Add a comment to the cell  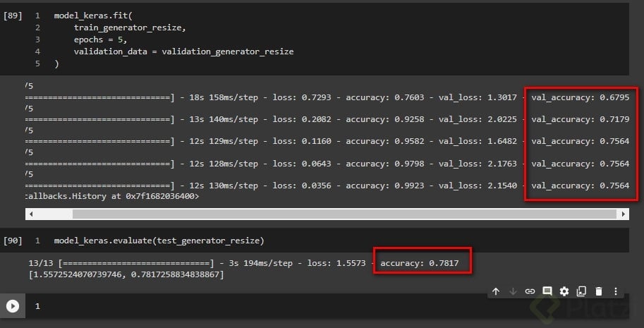pos(547,291)
